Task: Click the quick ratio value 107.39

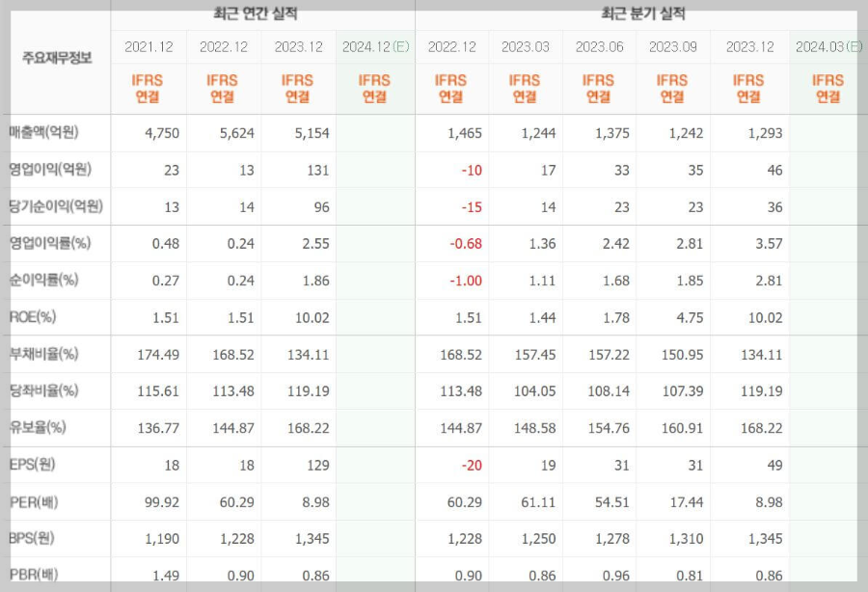Action: coord(683,391)
